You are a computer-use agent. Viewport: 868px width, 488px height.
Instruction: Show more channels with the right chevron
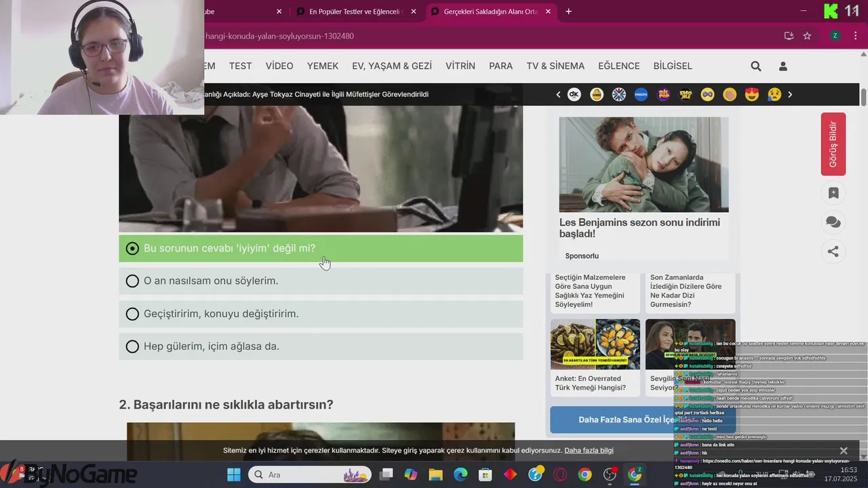click(790, 95)
